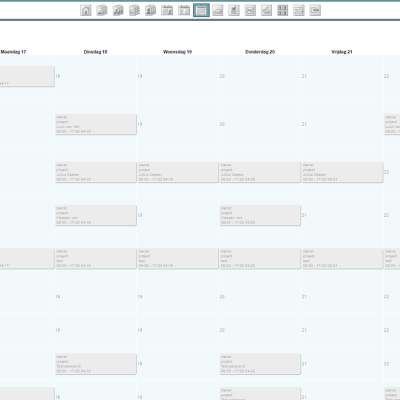Open the Klaasen Jan event on 04-18
The height and width of the screenshot is (400, 400).
(x=96, y=215)
